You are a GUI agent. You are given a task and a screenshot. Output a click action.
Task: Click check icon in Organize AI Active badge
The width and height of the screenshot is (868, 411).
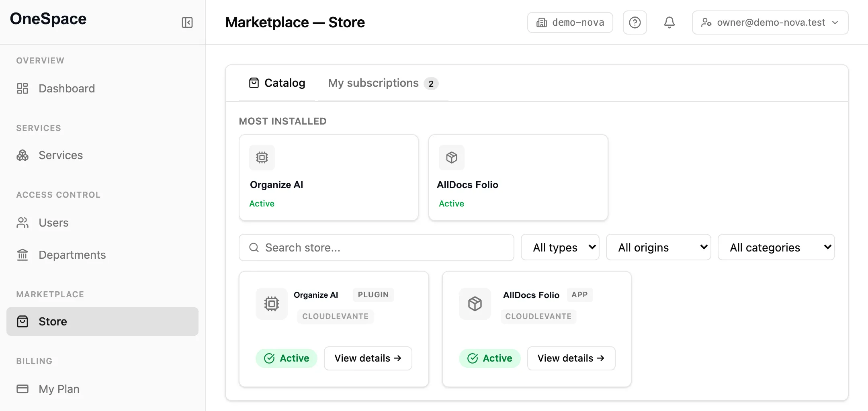tap(269, 358)
